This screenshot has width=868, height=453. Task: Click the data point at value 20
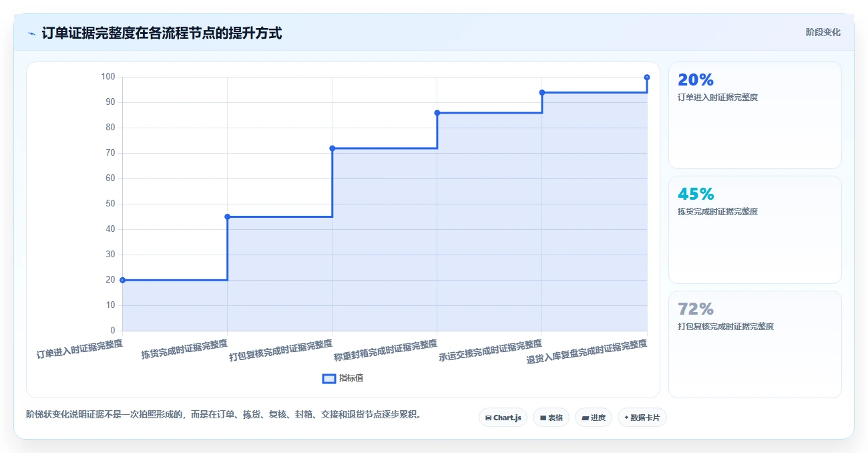pyautogui.click(x=123, y=280)
